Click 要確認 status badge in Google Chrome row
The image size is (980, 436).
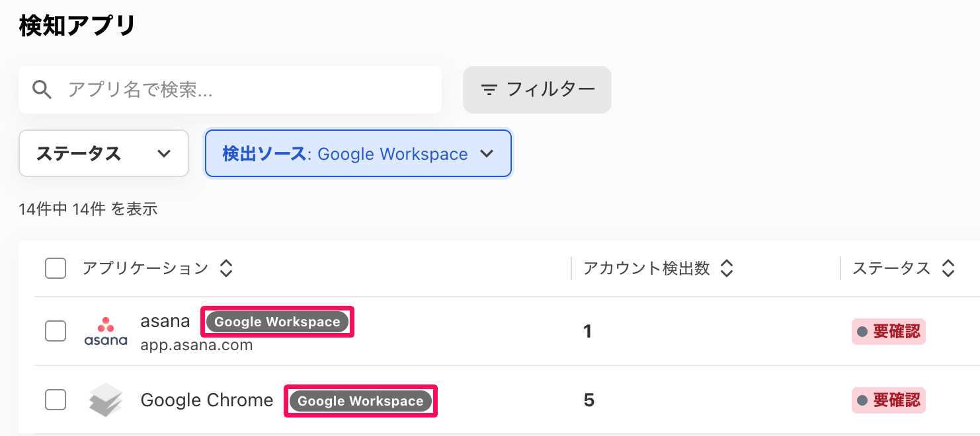tap(888, 400)
